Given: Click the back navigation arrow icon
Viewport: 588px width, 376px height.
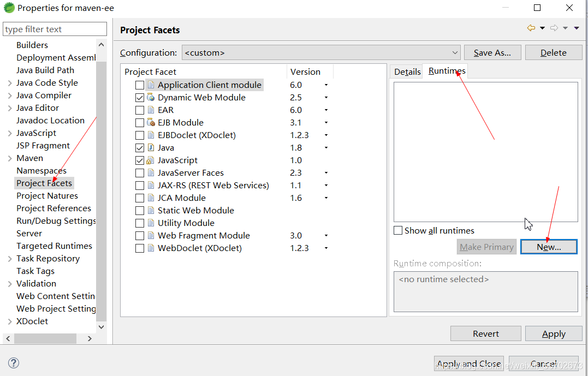Looking at the screenshot, I should 531,28.
